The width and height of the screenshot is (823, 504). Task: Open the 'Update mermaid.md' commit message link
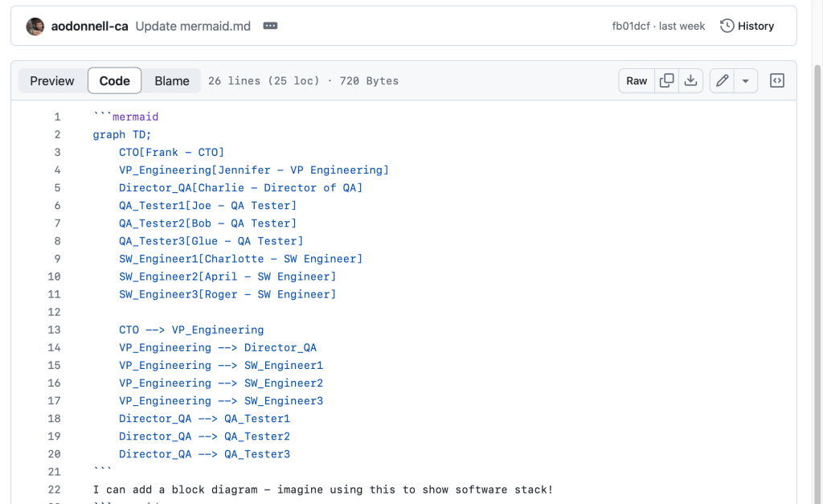pos(193,26)
